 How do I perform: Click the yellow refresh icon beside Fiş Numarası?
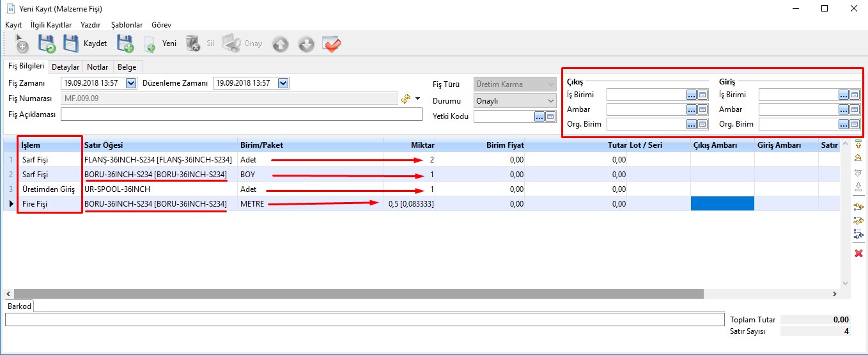coord(405,99)
